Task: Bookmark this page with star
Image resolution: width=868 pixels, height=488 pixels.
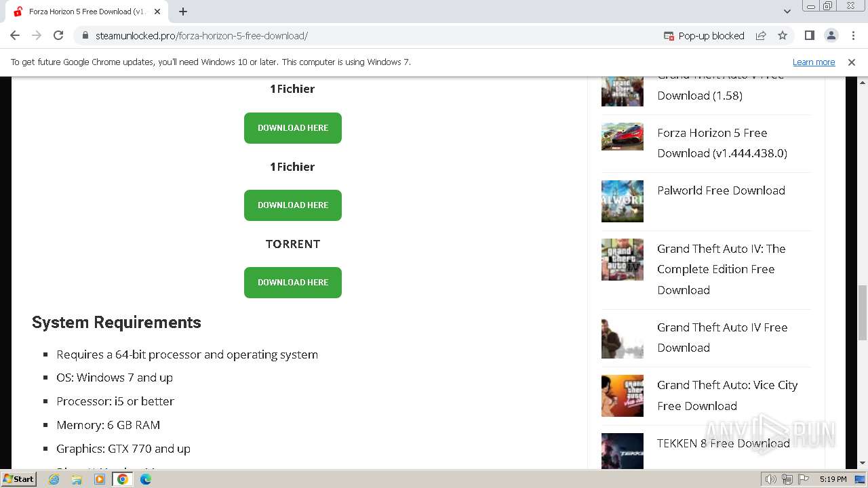Action: (783, 35)
